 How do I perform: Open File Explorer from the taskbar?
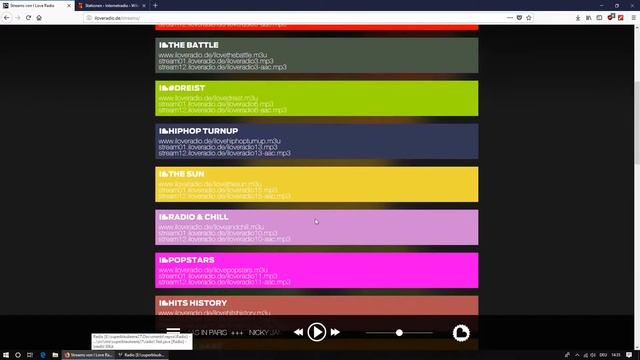55,355
